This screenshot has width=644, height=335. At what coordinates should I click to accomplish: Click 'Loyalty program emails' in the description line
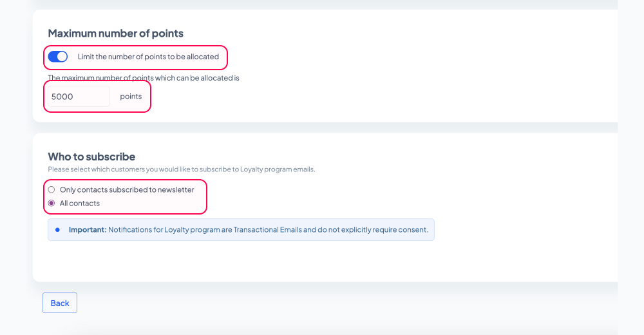click(x=277, y=169)
